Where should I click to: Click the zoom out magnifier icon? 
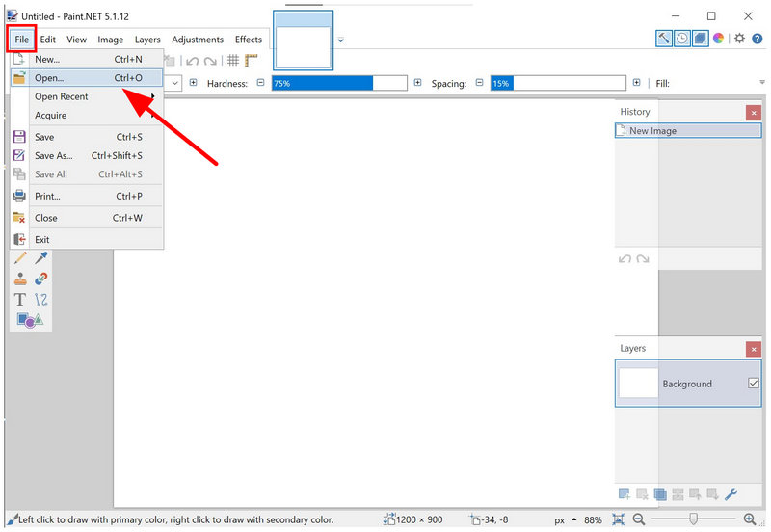click(x=639, y=519)
